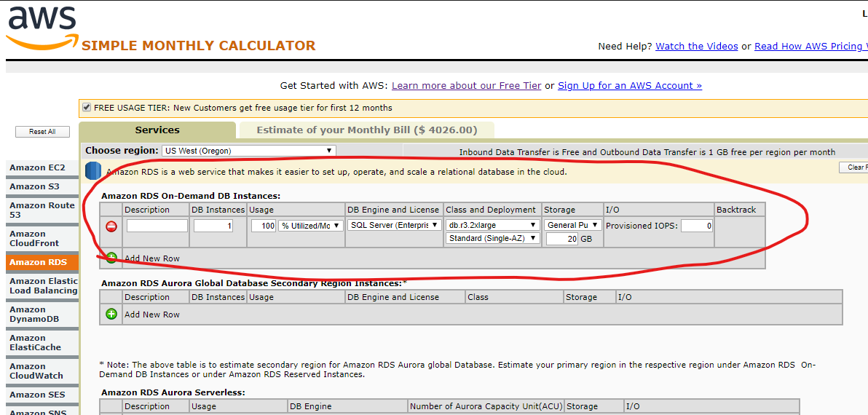The height and width of the screenshot is (415, 868).
Task: Remove the RDS On-Demand row with red minus icon
Action: point(111,226)
